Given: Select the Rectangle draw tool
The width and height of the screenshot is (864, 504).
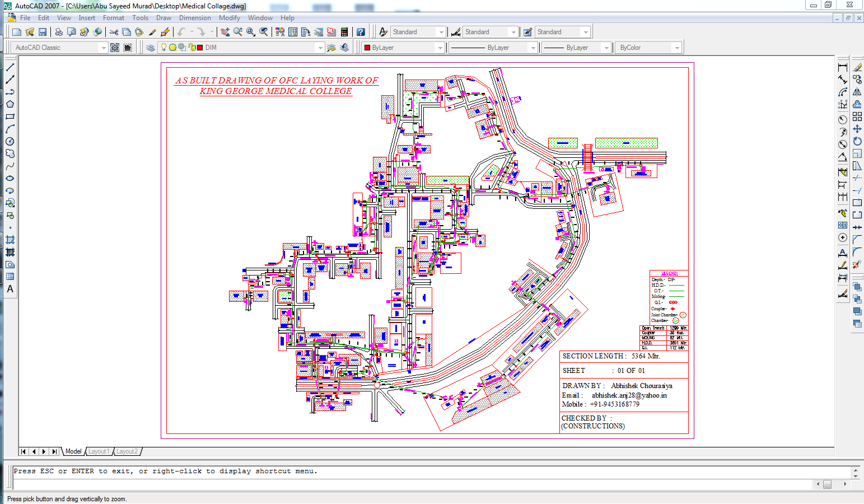Looking at the screenshot, I should pyautogui.click(x=10, y=116).
